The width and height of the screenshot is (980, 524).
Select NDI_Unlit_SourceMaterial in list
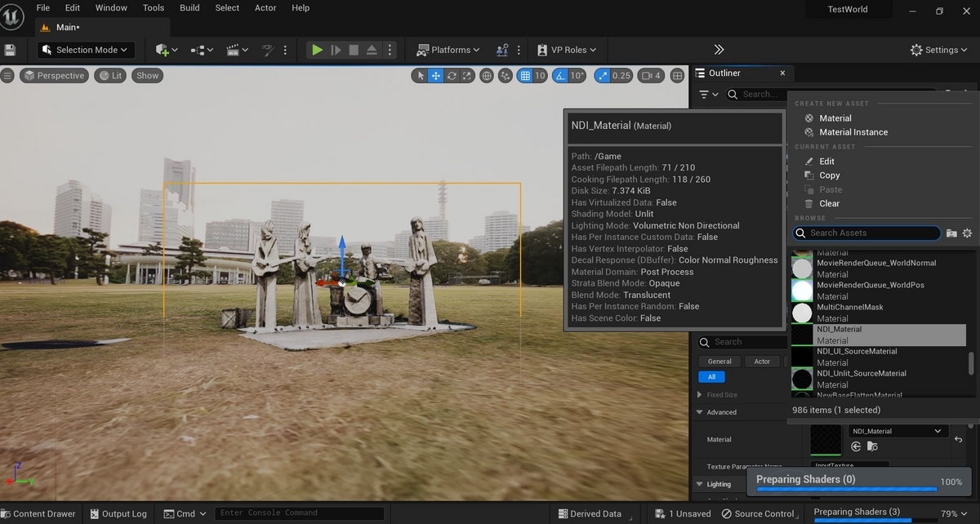[x=878, y=379]
